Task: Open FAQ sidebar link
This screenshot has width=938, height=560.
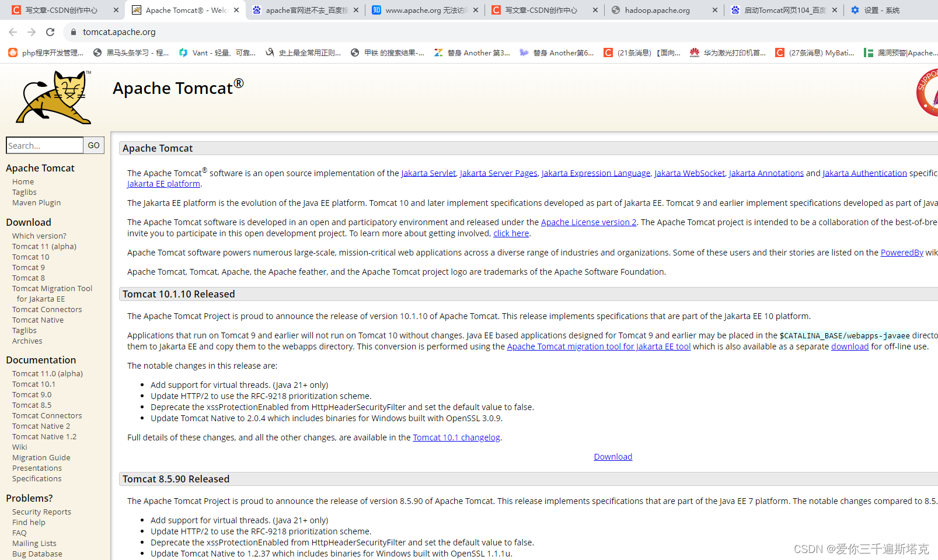Action: [19, 533]
